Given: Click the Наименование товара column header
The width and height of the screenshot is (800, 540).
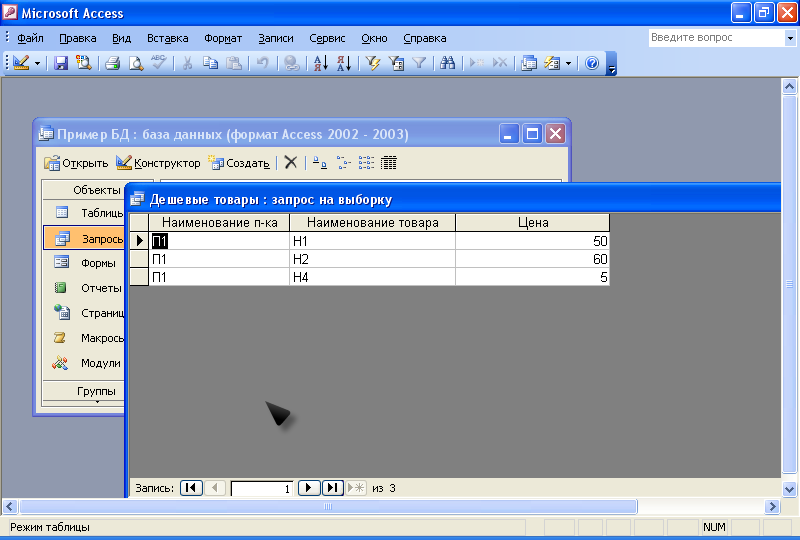Looking at the screenshot, I should tap(372, 223).
